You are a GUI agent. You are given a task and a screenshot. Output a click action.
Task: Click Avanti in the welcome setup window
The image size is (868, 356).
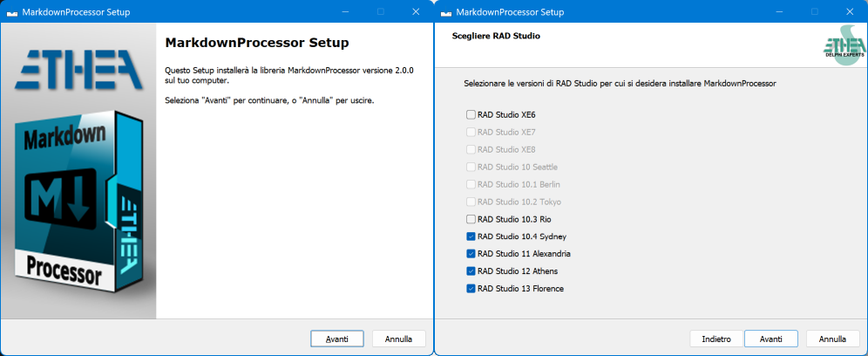(336, 339)
